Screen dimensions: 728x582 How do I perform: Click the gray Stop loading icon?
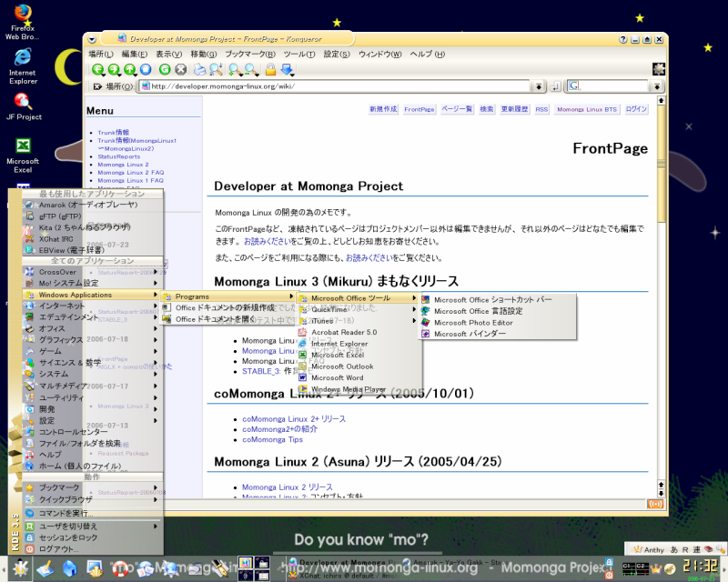pyautogui.click(x=180, y=70)
